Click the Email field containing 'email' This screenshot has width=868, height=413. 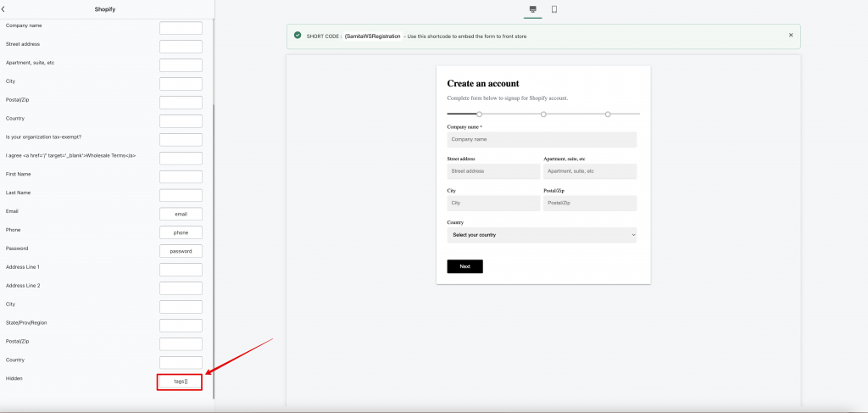[181, 214]
